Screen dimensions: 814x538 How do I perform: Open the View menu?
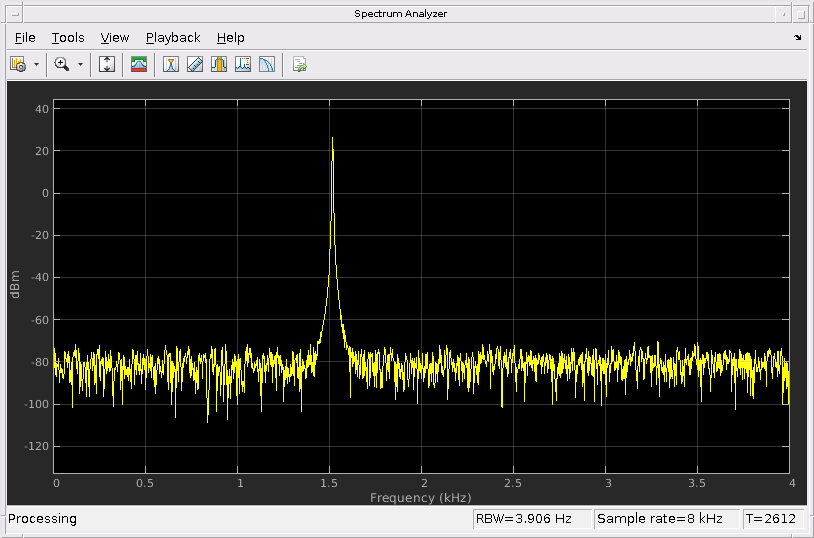click(115, 38)
